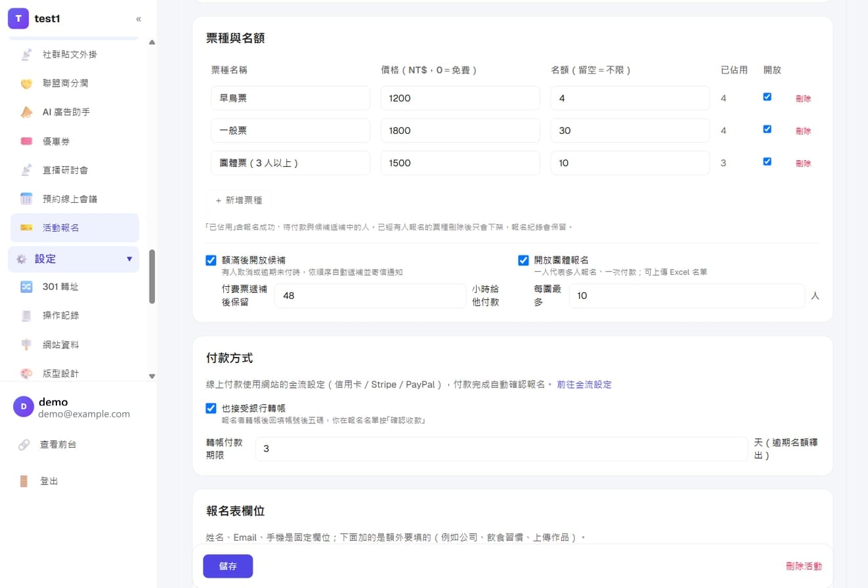This screenshot has height=588, width=868.
Task: Delete the 一般票 ticket row
Action: tap(803, 131)
